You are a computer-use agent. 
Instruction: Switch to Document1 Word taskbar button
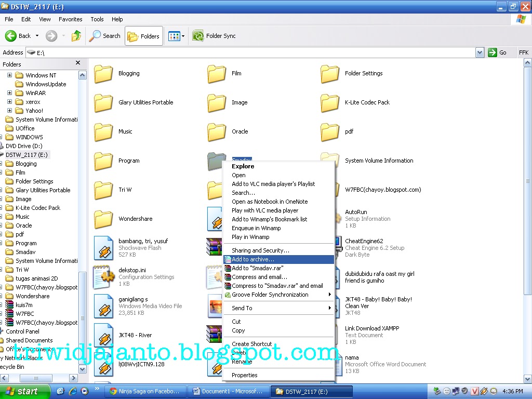coord(229,391)
